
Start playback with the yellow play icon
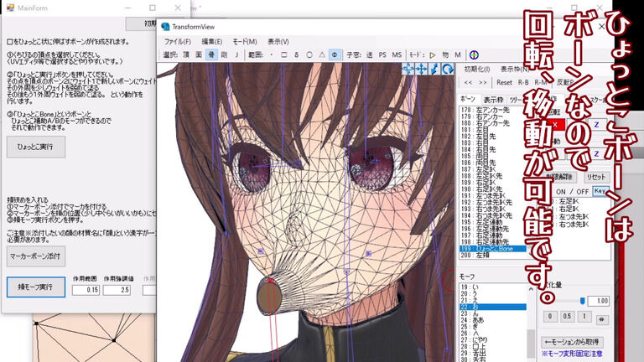[x=433, y=55]
